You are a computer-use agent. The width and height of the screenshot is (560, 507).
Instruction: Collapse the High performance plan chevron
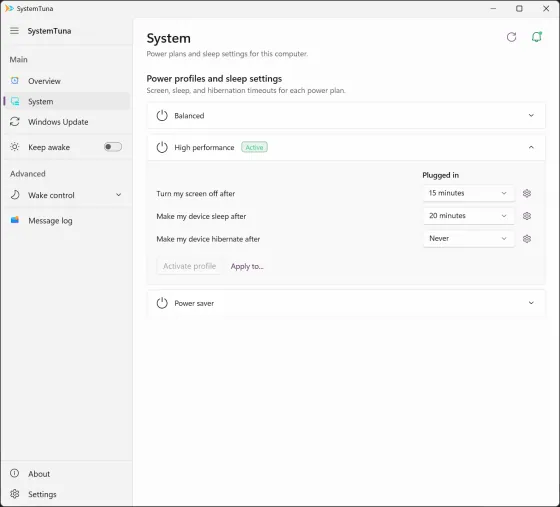click(x=531, y=147)
